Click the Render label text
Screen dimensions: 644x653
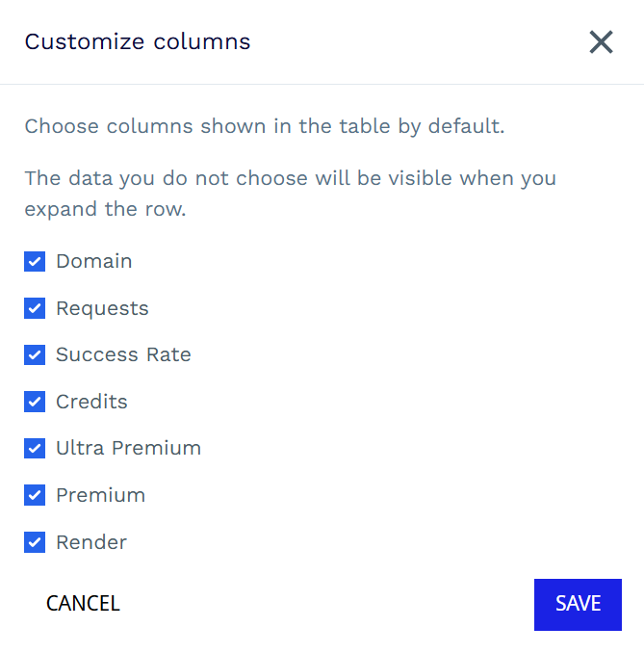pos(91,542)
